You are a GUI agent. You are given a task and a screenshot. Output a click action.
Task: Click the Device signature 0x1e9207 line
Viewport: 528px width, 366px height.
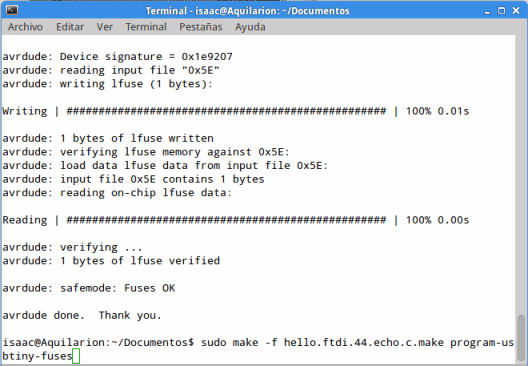point(118,56)
